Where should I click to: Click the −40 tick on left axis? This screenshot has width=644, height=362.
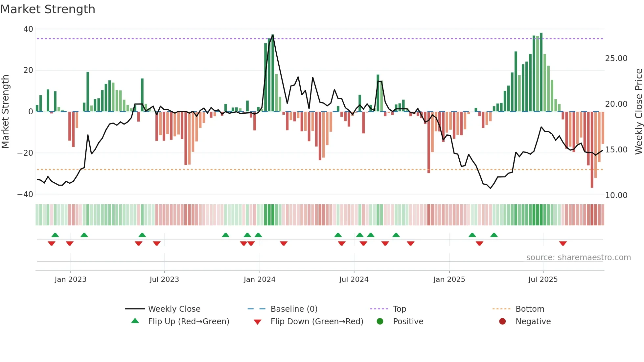[x=25, y=194]
